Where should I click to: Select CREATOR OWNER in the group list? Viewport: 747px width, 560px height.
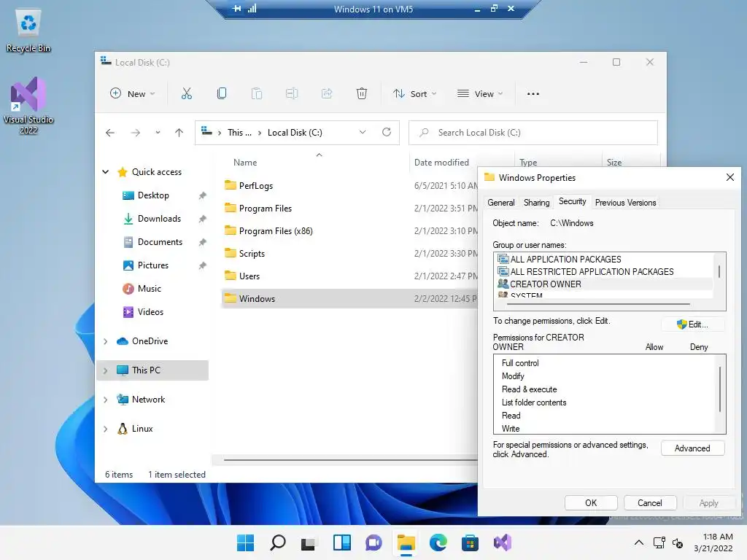[x=605, y=284]
